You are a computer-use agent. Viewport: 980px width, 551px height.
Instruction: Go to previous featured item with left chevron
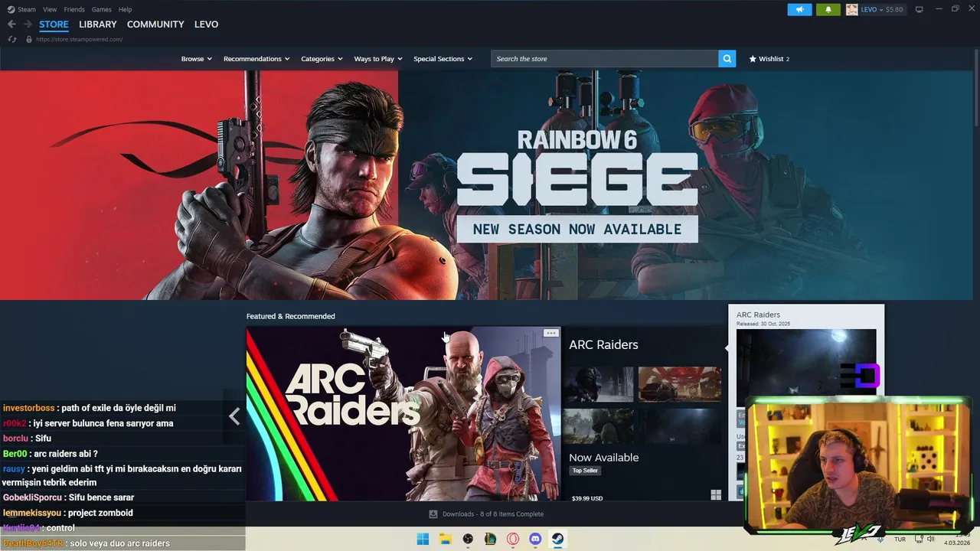point(234,416)
